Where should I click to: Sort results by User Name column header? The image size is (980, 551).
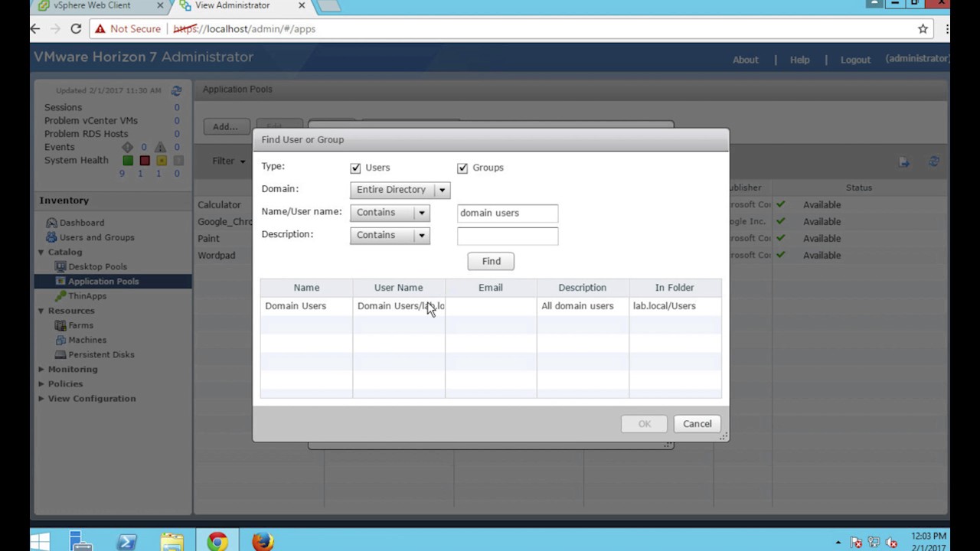pyautogui.click(x=398, y=288)
